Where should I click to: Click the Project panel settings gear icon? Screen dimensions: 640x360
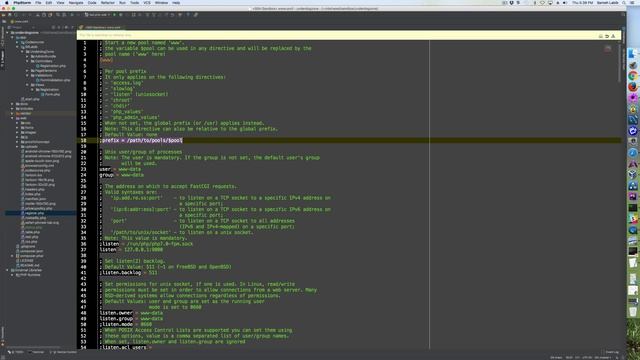click(67, 27)
